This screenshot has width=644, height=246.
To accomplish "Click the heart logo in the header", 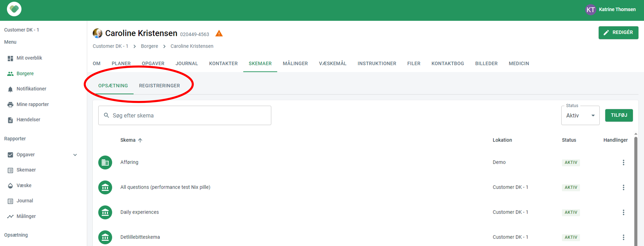I will (14, 9).
